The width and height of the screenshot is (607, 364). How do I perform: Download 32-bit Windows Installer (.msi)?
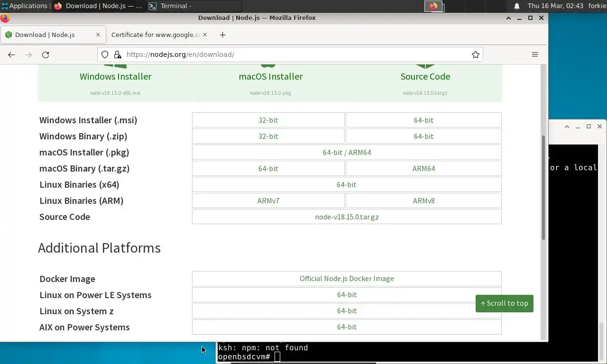(268, 120)
